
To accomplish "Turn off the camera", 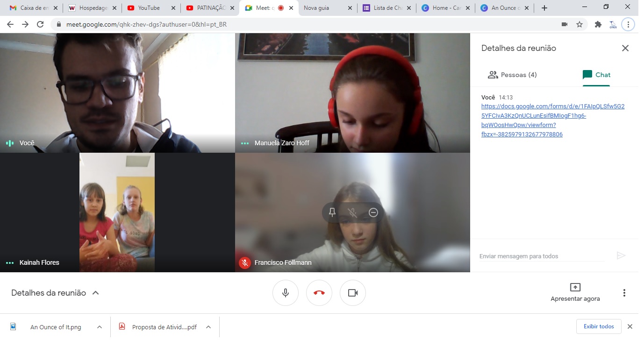I will [x=353, y=293].
